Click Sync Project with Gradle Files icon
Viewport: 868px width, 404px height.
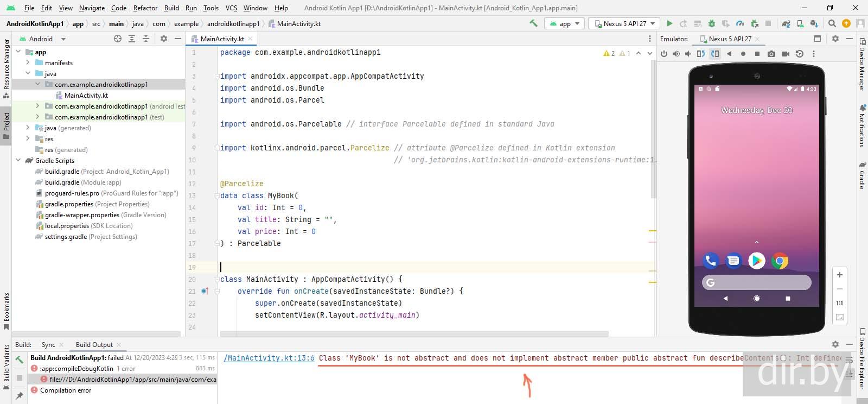[786, 23]
